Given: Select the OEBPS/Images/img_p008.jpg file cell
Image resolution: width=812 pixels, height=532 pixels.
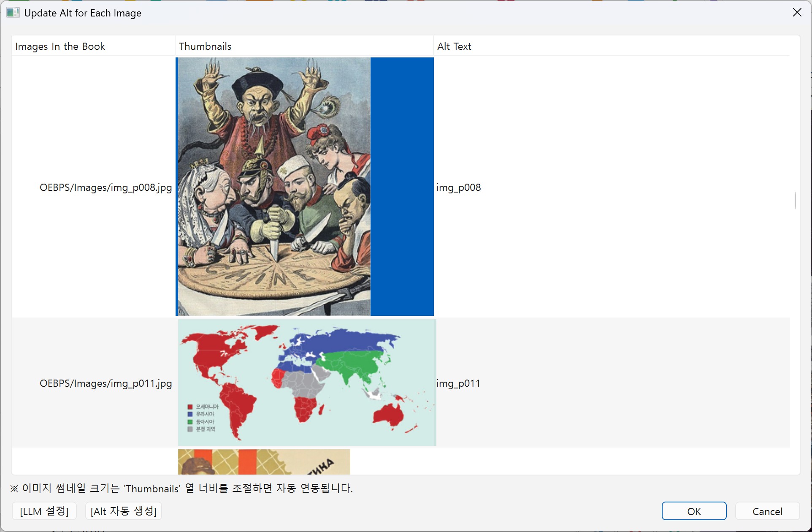Looking at the screenshot, I should click(x=106, y=187).
